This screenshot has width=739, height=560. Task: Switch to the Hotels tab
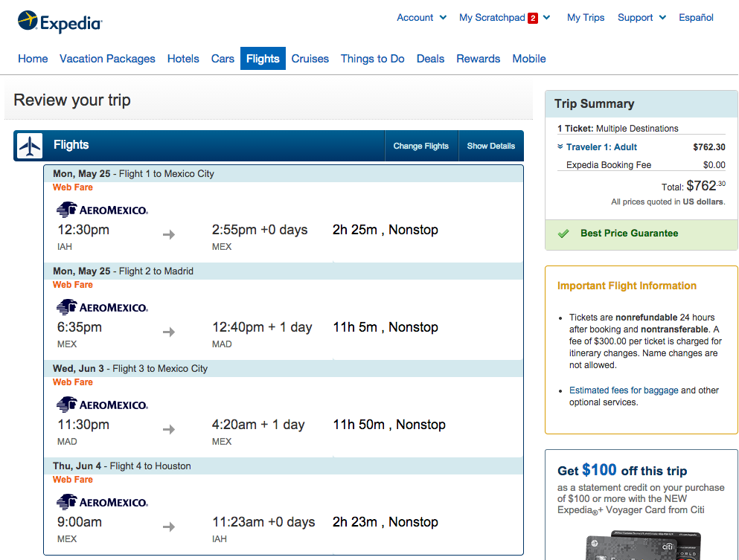(x=183, y=59)
